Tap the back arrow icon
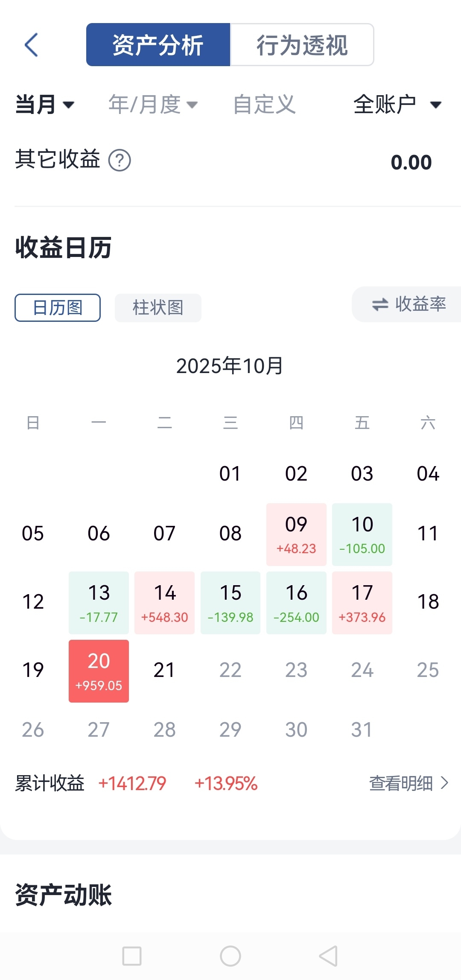Viewport: 461px width, 980px height. point(31,45)
